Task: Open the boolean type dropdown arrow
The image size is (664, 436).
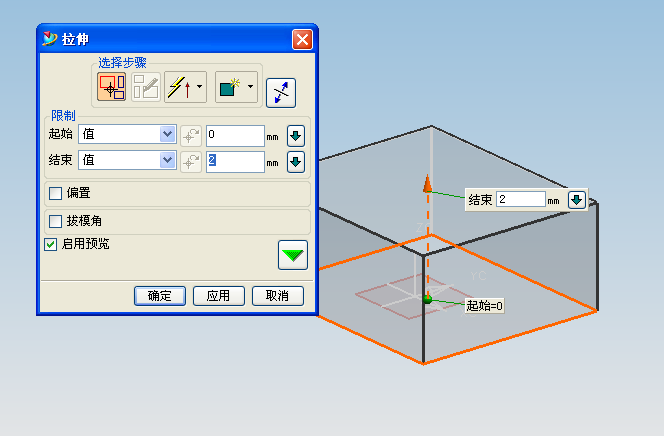Action: coord(251,87)
